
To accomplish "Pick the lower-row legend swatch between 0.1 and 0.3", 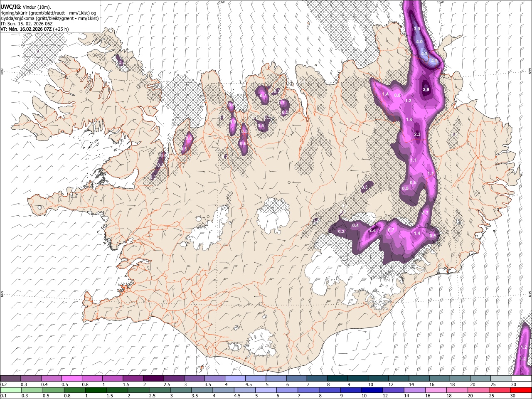I will (10, 390).
